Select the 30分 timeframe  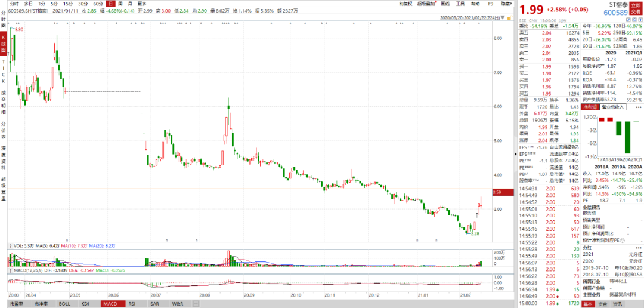pos(83,4)
